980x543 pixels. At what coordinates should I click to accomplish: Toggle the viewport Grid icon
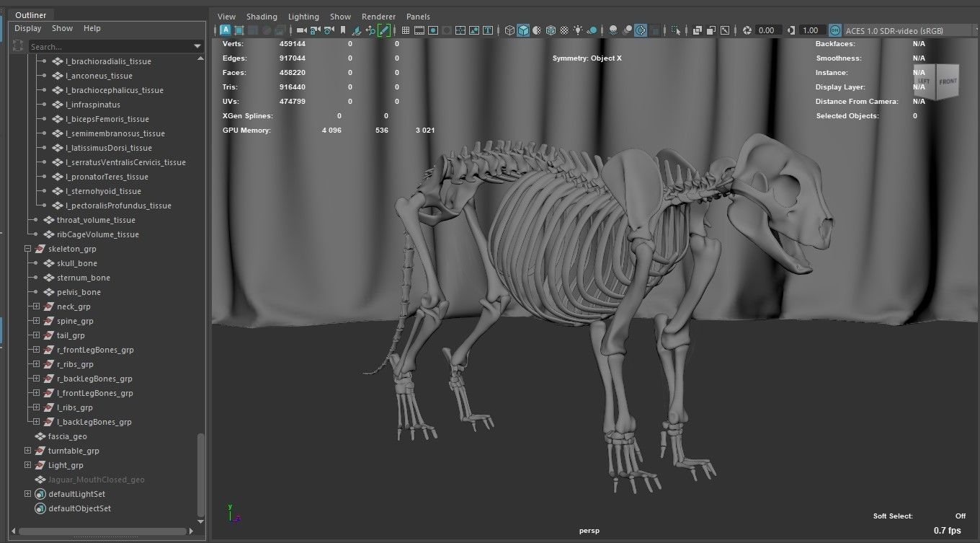pyautogui.click(x=405, y=30)
